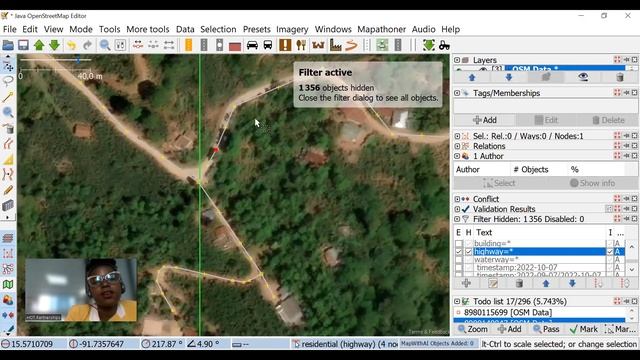
Task: Click the Search magnifier toolbar icon
Action: point(105,45)
